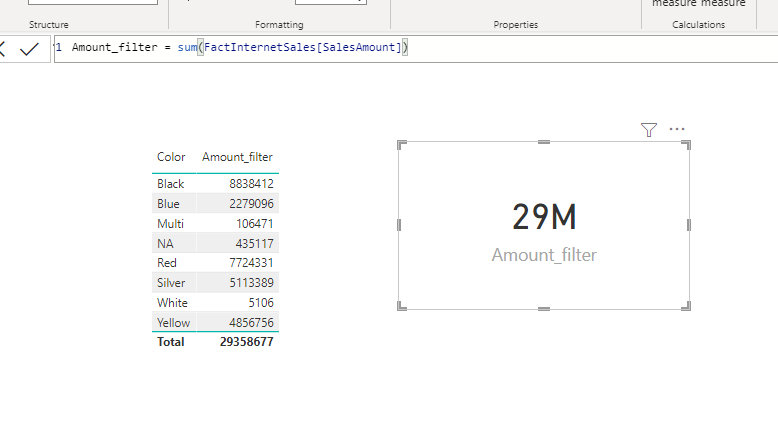Viewport: 778px width, 425px height.
Task: Click the Properties ribbon group label
Action: [516, 24]
